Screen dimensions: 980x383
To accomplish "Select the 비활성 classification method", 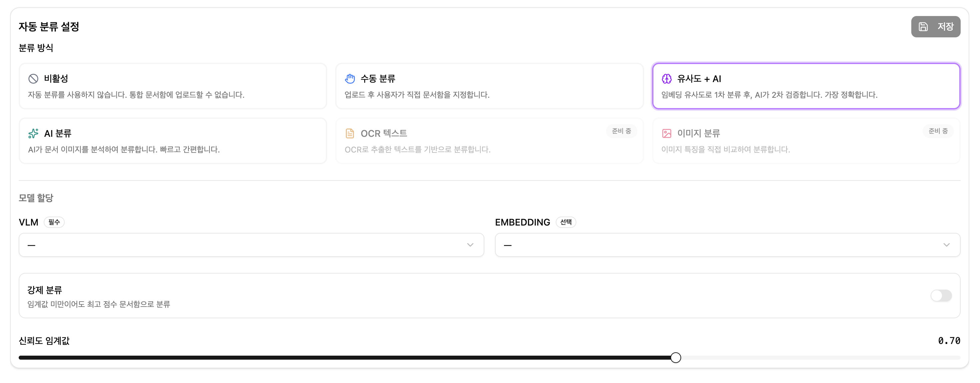I will (173, 86).
